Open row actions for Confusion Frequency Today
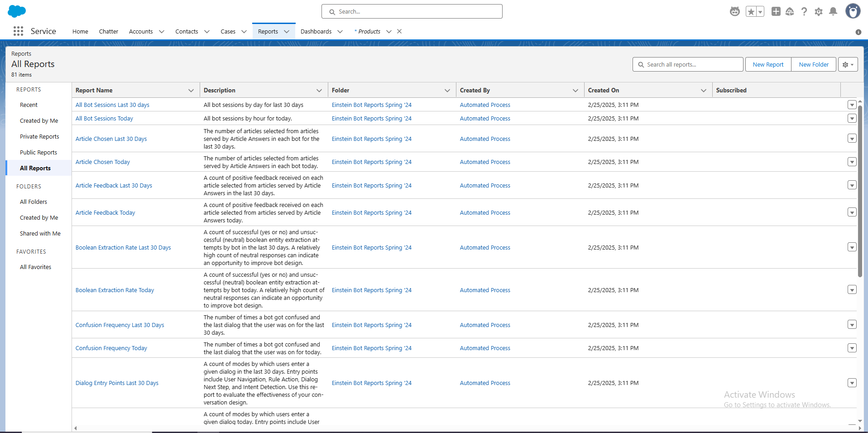The image size is (868, 433). [x=852, y=348]
